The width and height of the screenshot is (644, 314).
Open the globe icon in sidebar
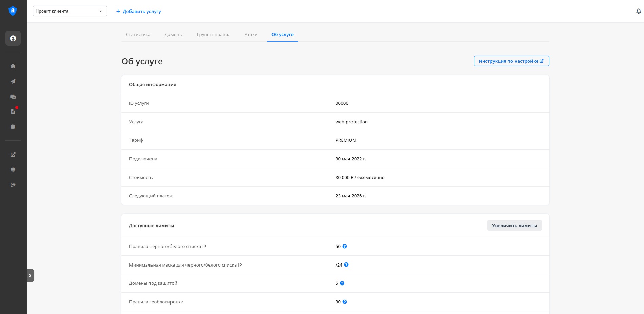13,170
